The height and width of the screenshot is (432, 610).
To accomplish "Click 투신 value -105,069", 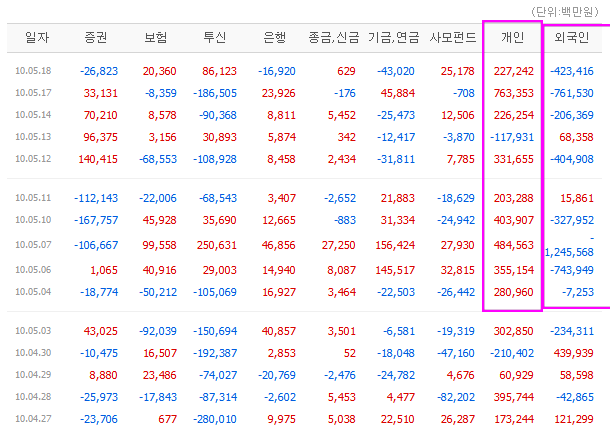I will pos(215,292).
